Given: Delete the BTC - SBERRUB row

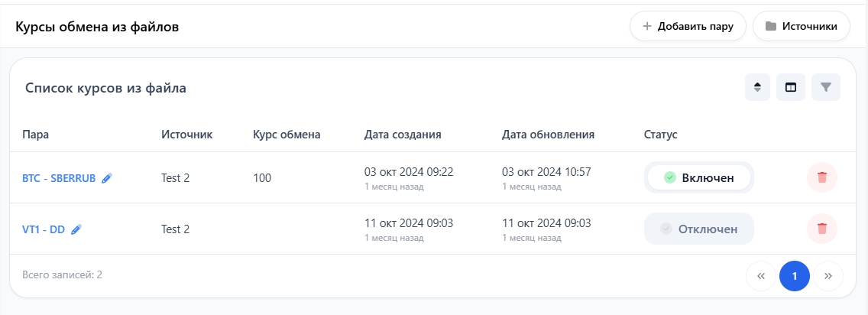Looking at the screenshot, I should coord(822,177).
